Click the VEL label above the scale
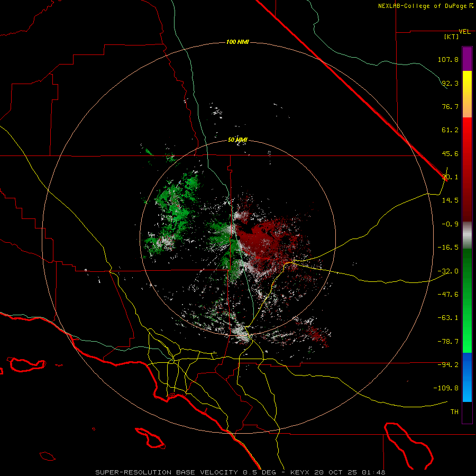476x476 pixels. [x=465, y=32]
